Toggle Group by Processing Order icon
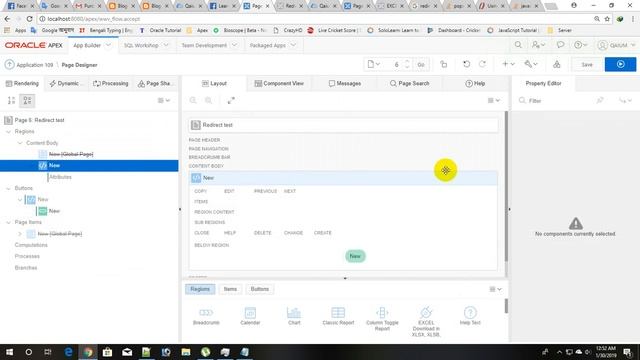Viewport: 640px width, 360px height. 11,100
